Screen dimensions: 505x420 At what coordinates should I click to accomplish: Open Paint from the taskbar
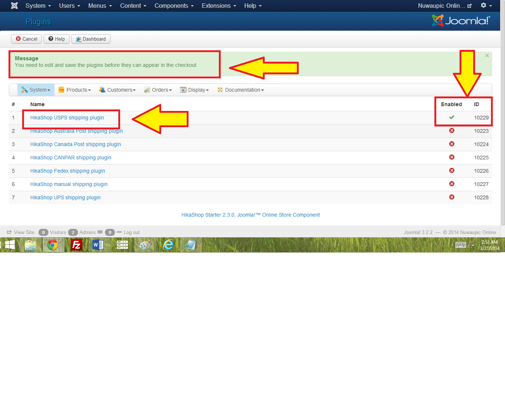tap(145, 245)
